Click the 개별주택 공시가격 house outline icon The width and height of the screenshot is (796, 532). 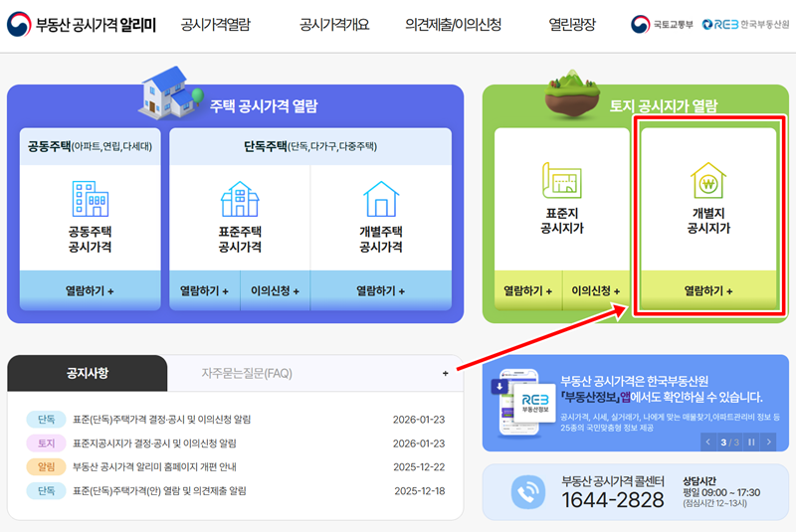(x=381, y=199)
